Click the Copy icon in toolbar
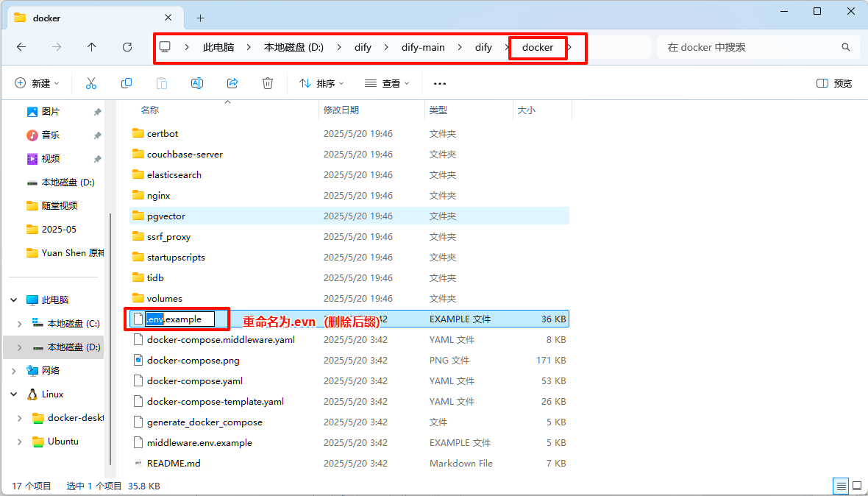Viewport: 868px width, 496px height. pos(127,83)
